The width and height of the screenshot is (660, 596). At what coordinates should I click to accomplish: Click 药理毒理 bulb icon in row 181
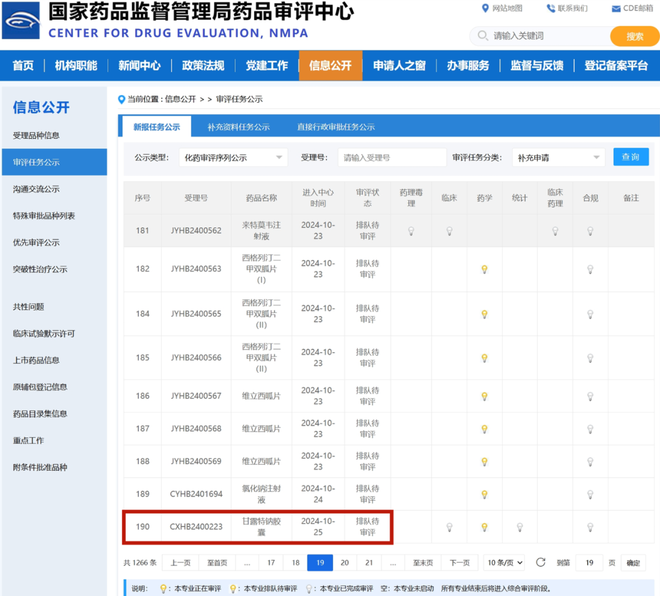tap(410, 231)
